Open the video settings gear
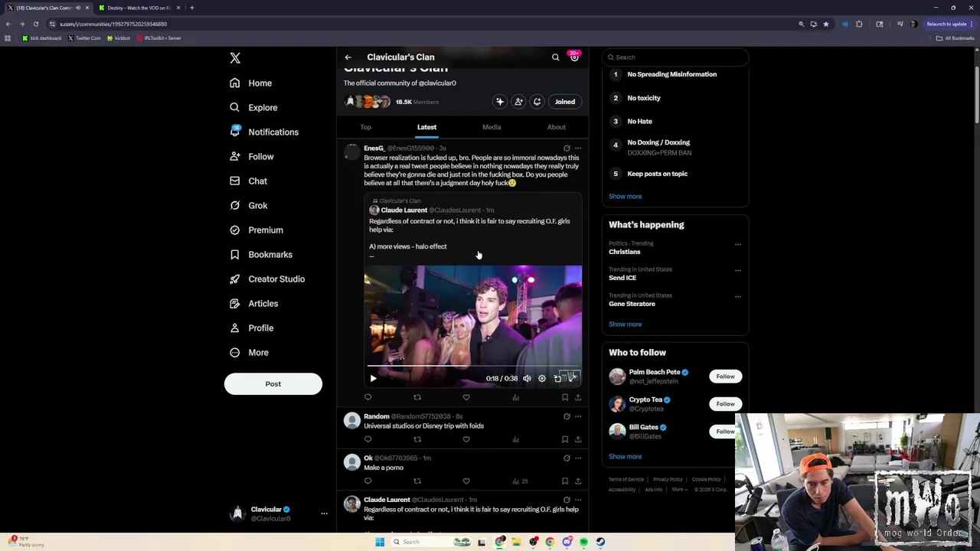Screen dimensions: 980x551 click(542, 378)
